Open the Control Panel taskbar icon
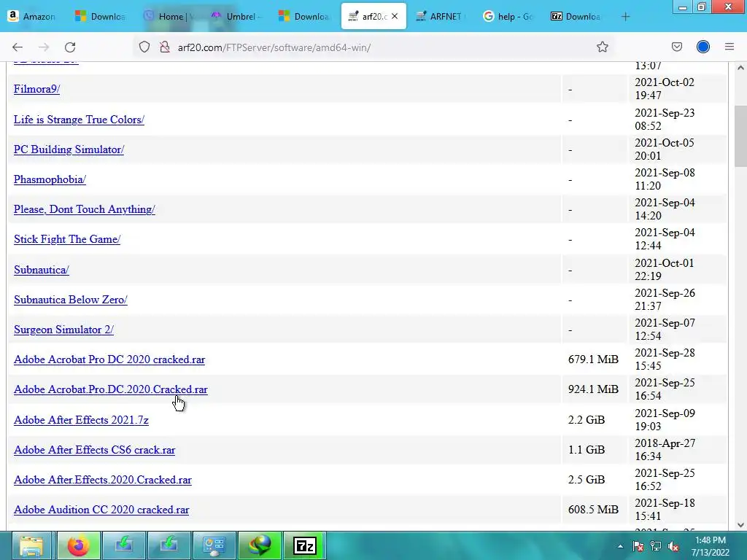This screenshot has width=747, height=560. (x=214, y=545)
